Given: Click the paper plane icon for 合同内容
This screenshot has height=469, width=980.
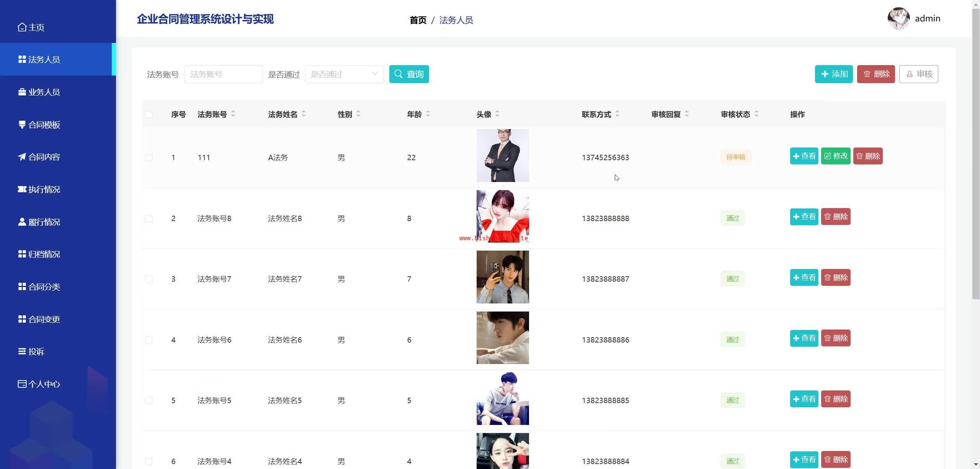Looking at the screenshot, I should click(22, 157).
